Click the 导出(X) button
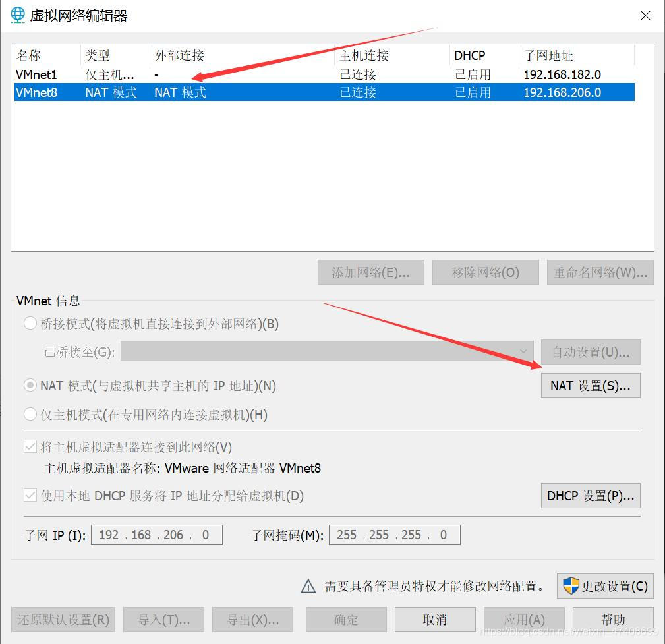Image resolution: width=665 pixels, height=644 pixels. [253, 620]
